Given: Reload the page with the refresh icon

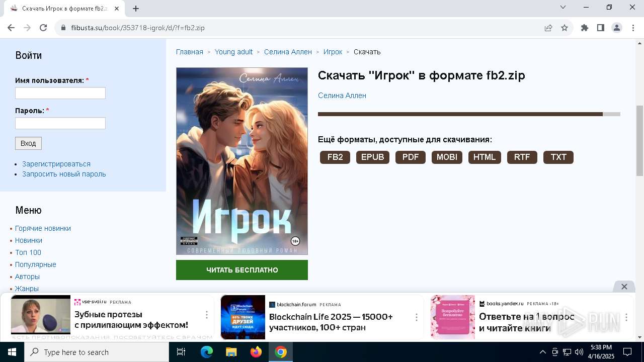Looking at the screenshot, I should point(43,28).
